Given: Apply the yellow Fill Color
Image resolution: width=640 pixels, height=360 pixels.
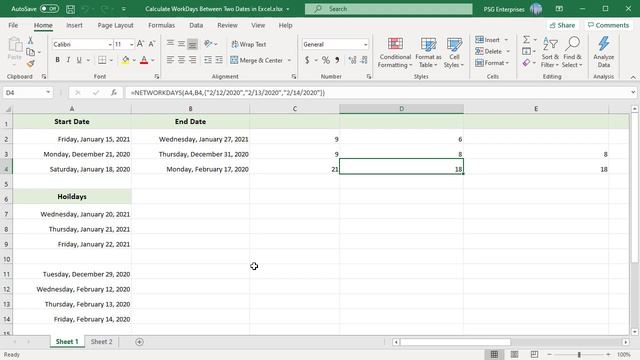Looking at the screenshot, I should 125,60.
